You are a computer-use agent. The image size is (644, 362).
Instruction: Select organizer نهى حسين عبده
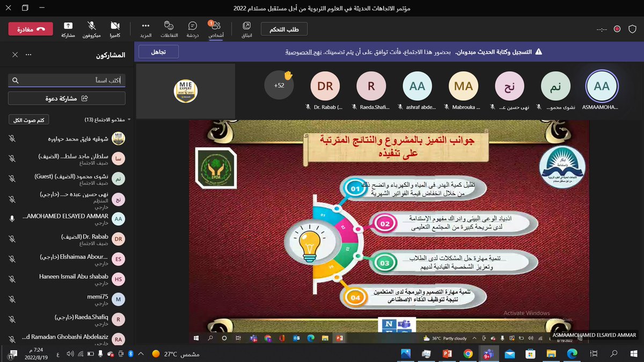tap(67, 198)
